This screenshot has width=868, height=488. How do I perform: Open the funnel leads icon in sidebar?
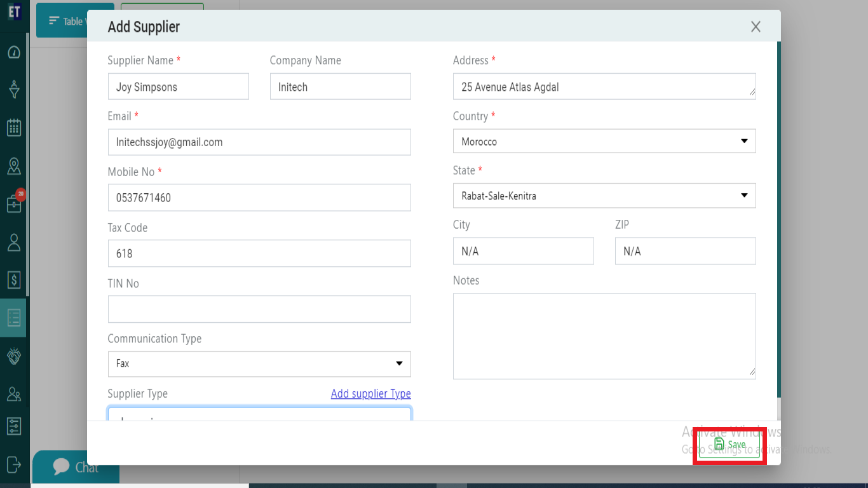[14, 90]
